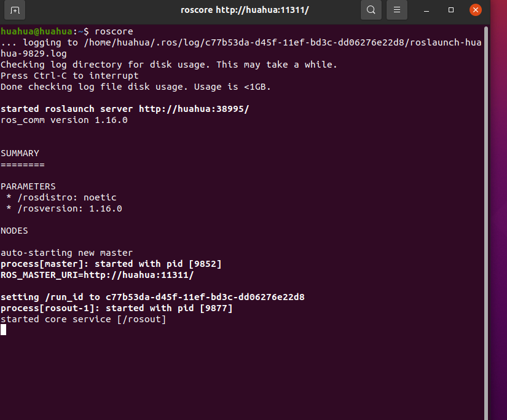Viewport: 507px width, 420px height.
Task: Click the process[master] pid line
Action: click(x=111, y=264)
